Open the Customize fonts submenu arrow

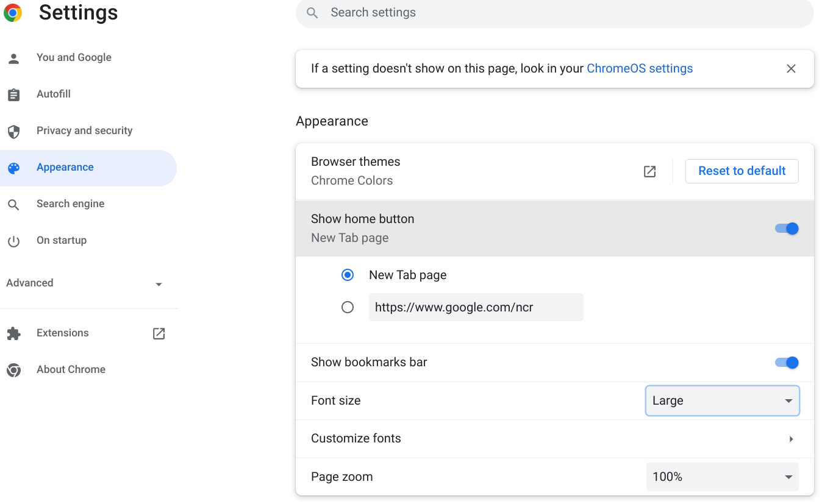point(791,439)
